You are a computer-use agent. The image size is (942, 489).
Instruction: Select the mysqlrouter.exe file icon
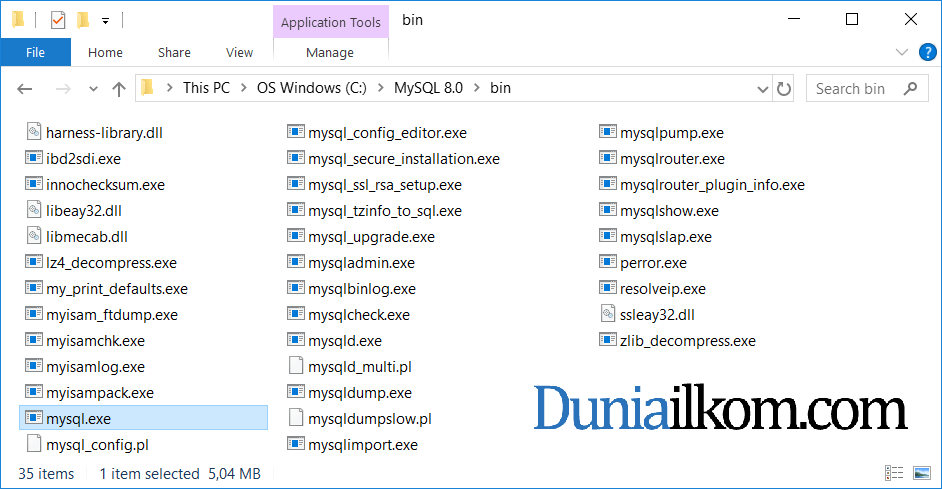pyautogui.click(x=608, y=157)
